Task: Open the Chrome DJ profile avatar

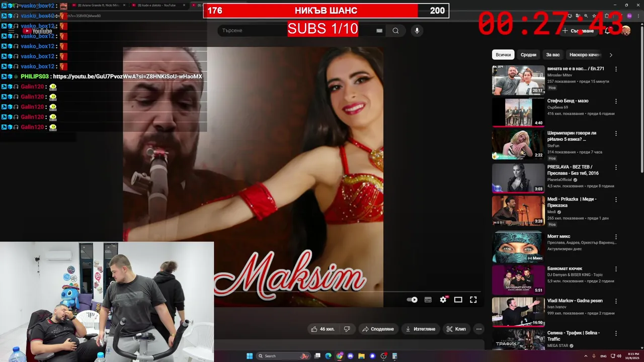Action: pos(629,16)
